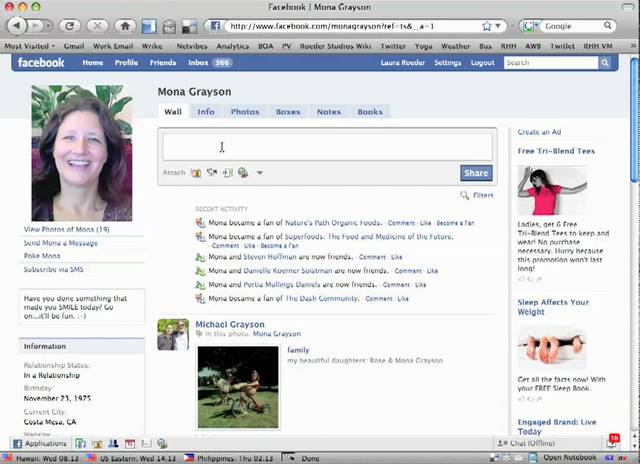Image resolution: width=640 pixels, height=464 pixels.
Task: Click the Facebook favicon in address bar
Action: (215, 26)
